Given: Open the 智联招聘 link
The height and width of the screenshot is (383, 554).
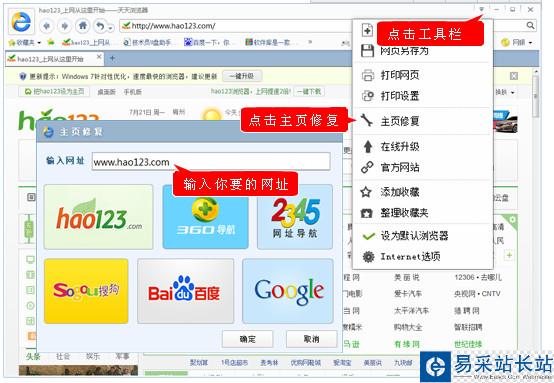Looking at the screenshot, I should [468, 327].
